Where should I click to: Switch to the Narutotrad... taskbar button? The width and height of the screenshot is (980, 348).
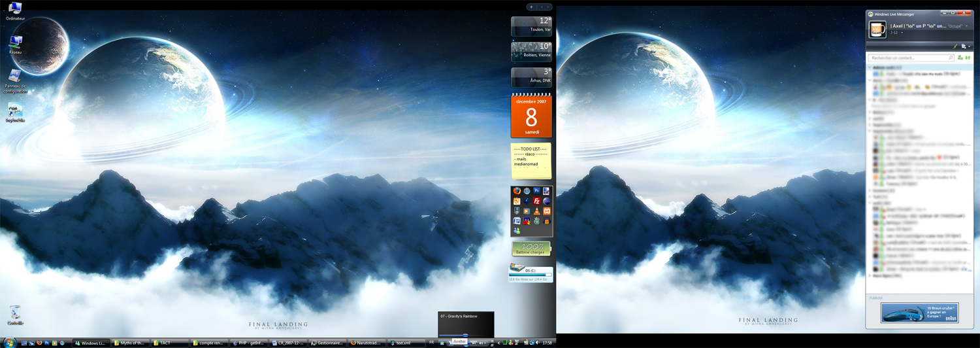367,343
